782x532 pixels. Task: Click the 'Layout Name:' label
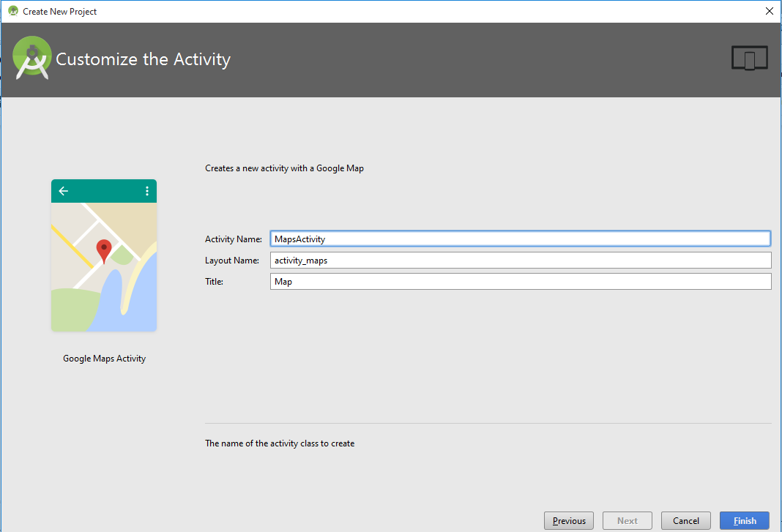232,261
